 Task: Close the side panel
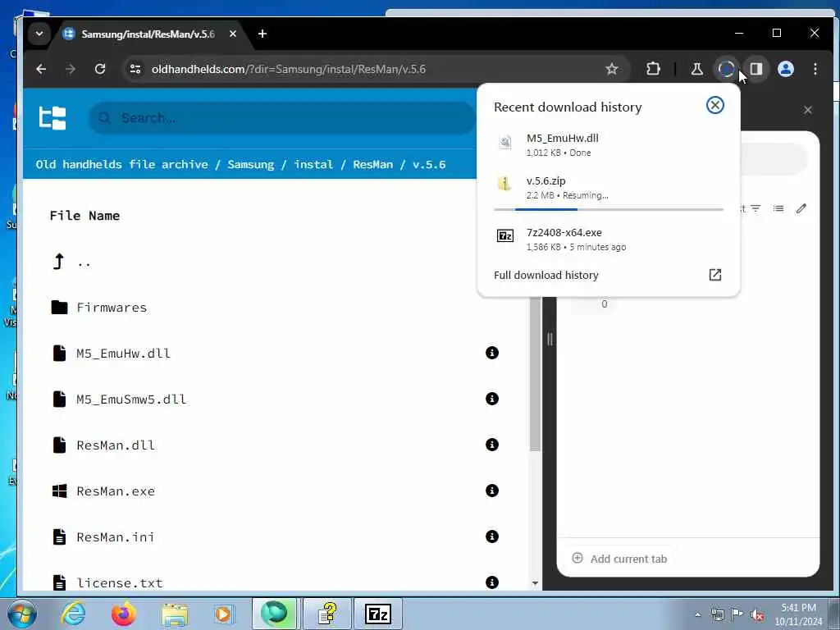tap(808, 110)
